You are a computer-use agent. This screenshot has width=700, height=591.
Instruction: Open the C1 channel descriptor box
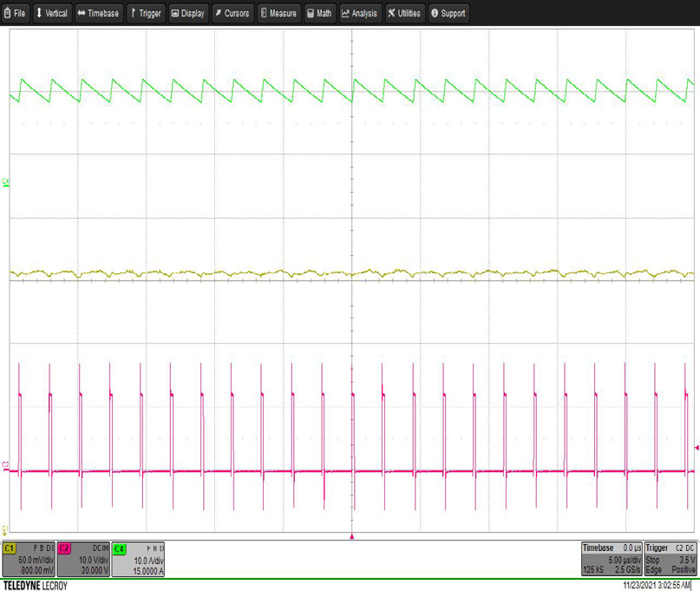coord(29,560)
